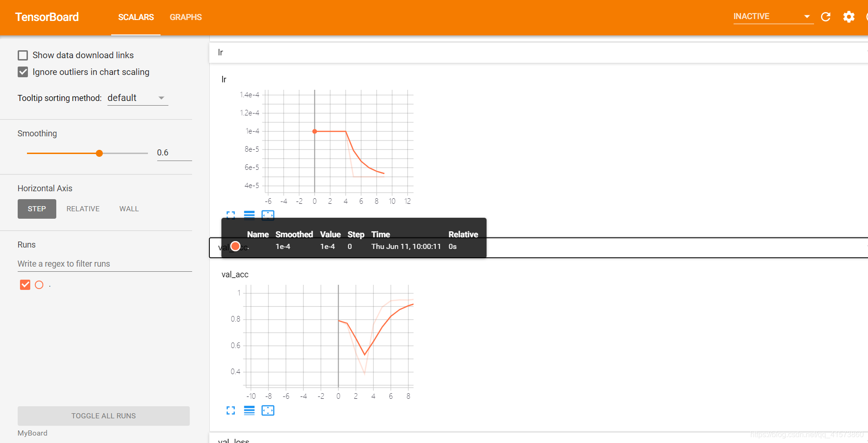This screenshot has width=868, height=443.
Task: Click the Smoothing slider handle
Action: 99,153
